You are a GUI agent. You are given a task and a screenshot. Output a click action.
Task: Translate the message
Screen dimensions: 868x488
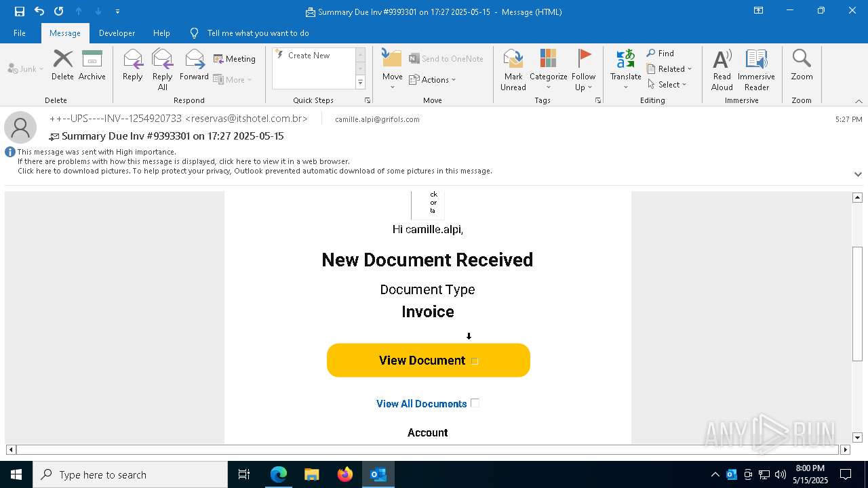[626, 69]
